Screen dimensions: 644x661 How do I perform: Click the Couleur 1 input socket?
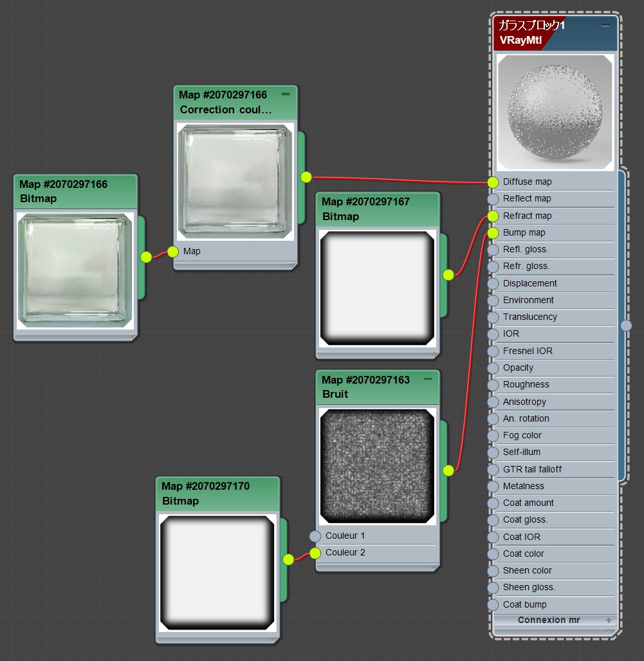point(315,536)
